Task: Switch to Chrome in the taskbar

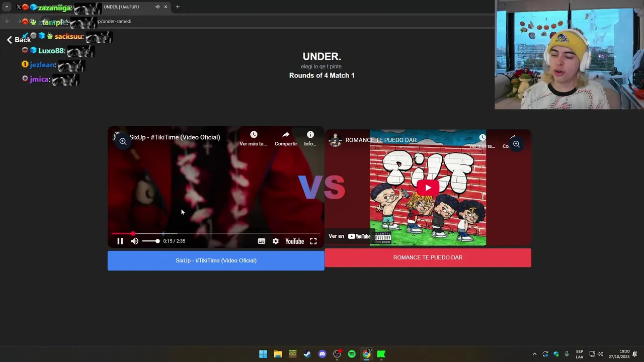Action: click(x=367, y=354)
